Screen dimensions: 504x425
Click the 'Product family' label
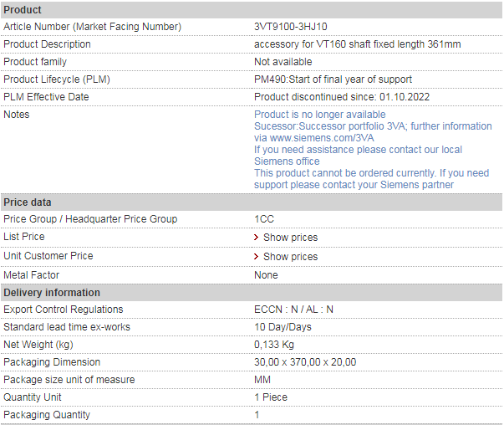(35, 62)
